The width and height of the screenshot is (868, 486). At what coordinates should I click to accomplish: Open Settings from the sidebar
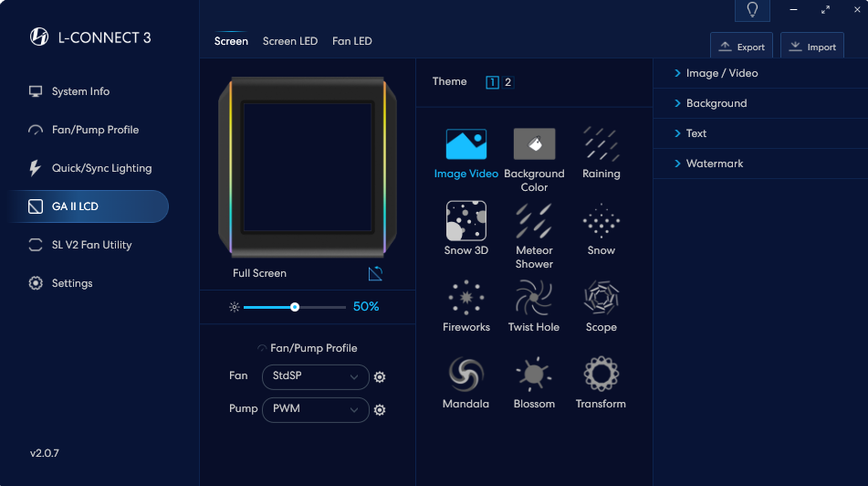61,283
